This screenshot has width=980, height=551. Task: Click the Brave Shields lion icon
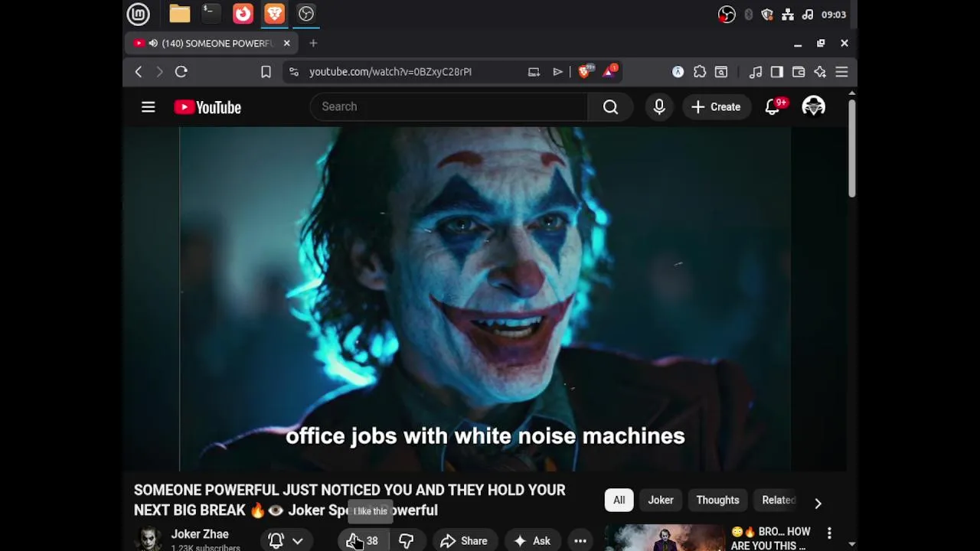pyautogui.click(x=584, y=72)
